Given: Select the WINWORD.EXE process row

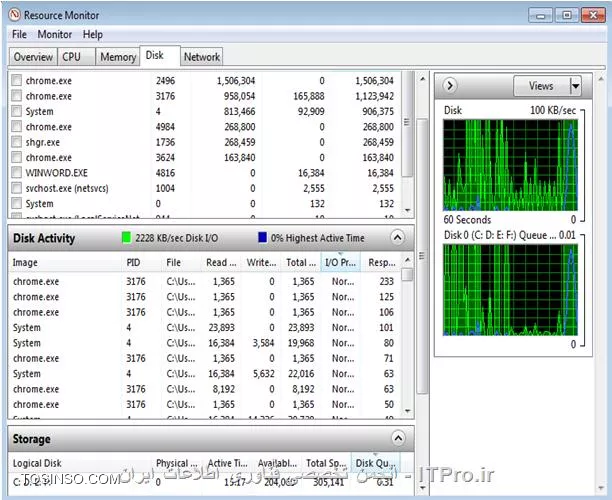Looking at the screenshot, I should pyautogui.click(x=205, y=173).
